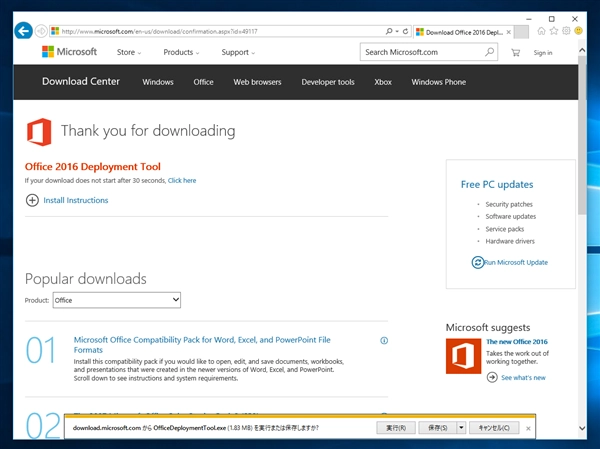Click the search magnifier in Search Microsoft.com box

coord(489,52)
